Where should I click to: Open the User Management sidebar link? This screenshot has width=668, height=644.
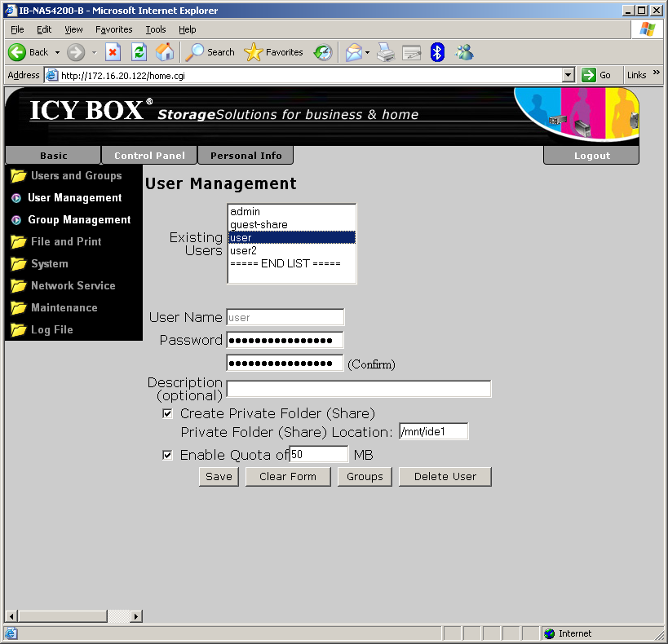point(74,197)
